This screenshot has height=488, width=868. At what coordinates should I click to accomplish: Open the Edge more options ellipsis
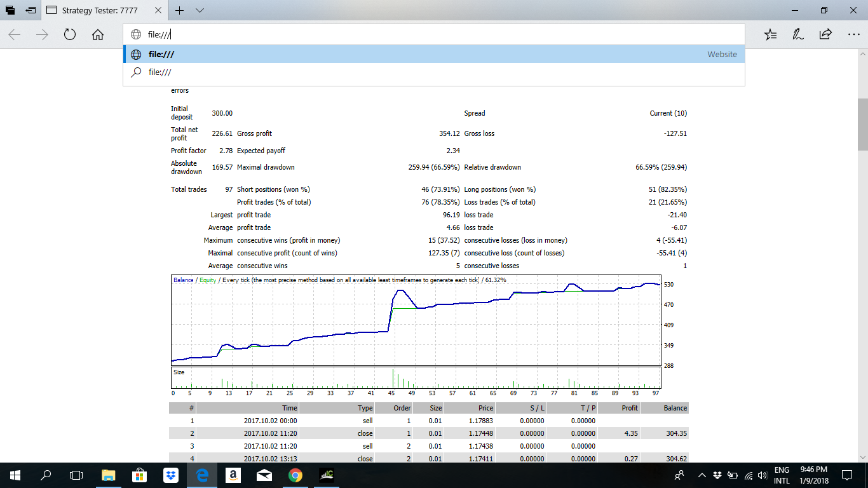coord(853,35)
